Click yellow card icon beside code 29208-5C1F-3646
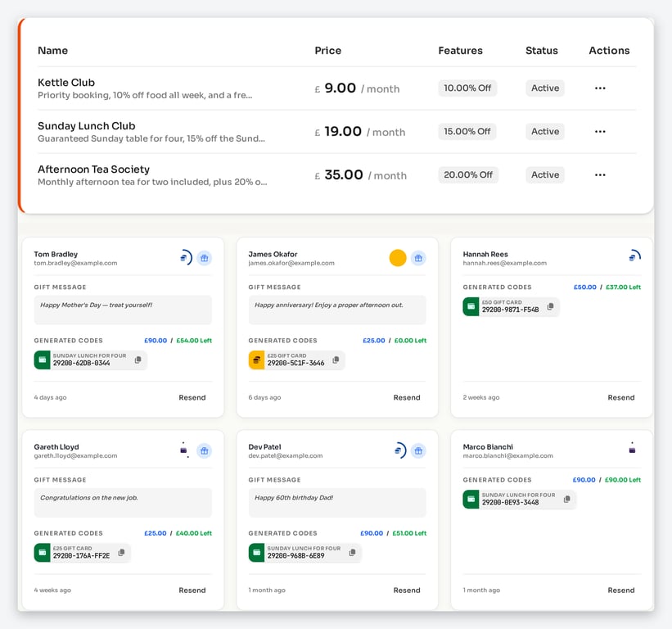672x629 pixels. 256,360
